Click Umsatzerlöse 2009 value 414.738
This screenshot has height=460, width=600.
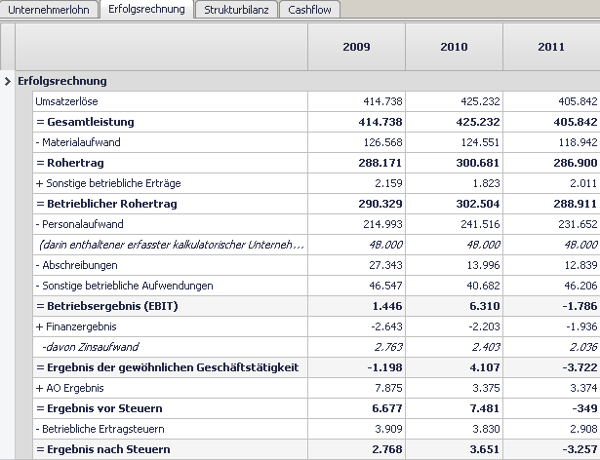click(383, 101)
